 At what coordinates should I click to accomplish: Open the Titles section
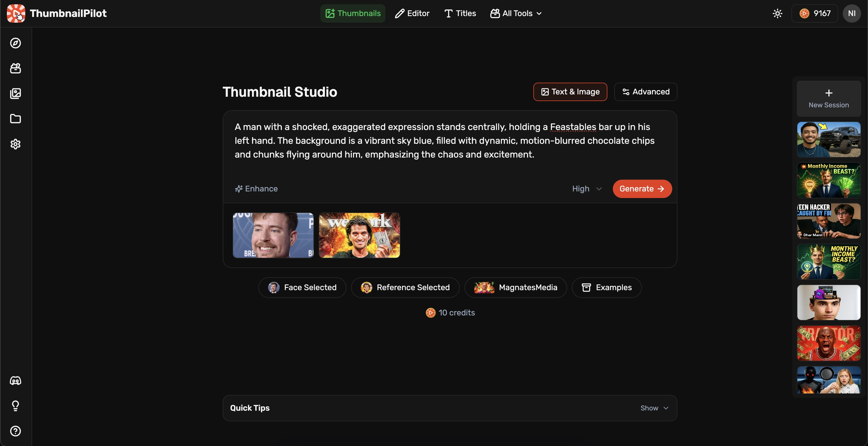(x=460, y=13)
